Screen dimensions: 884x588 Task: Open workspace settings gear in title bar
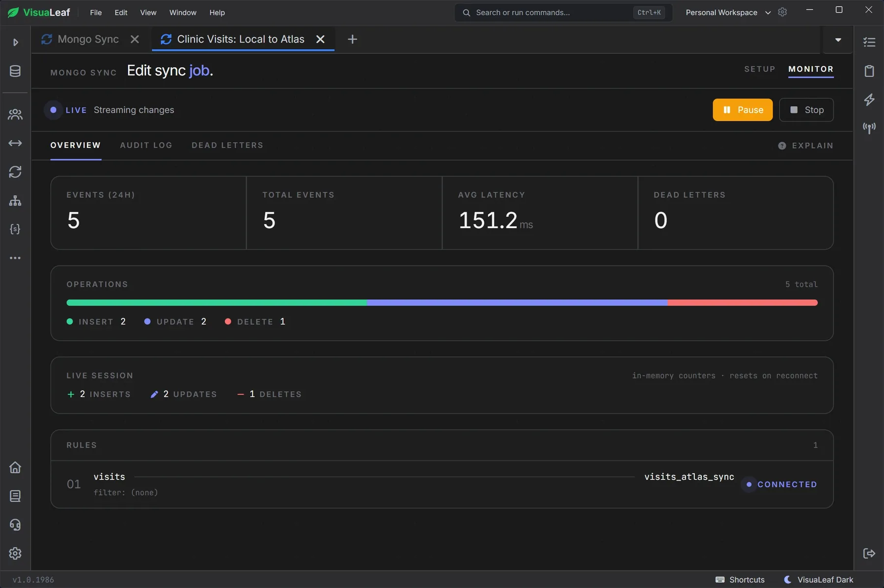coord(782,12)
